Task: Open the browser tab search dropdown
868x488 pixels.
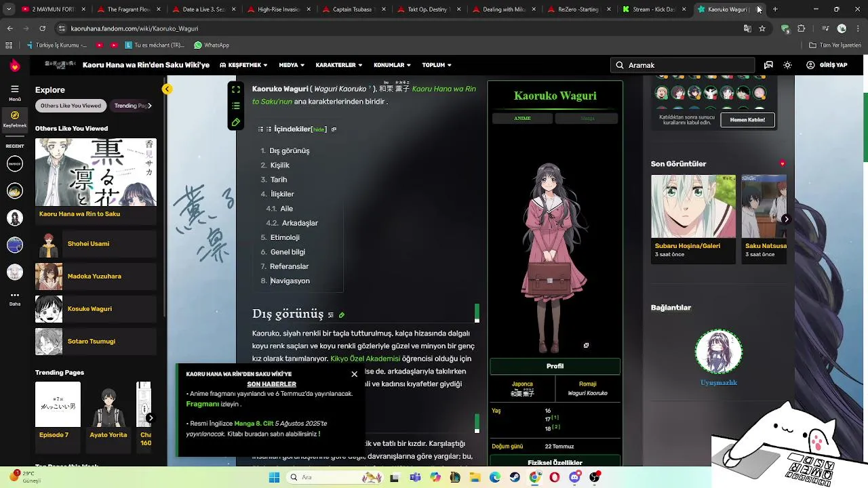Action: (x=9, y=9)
